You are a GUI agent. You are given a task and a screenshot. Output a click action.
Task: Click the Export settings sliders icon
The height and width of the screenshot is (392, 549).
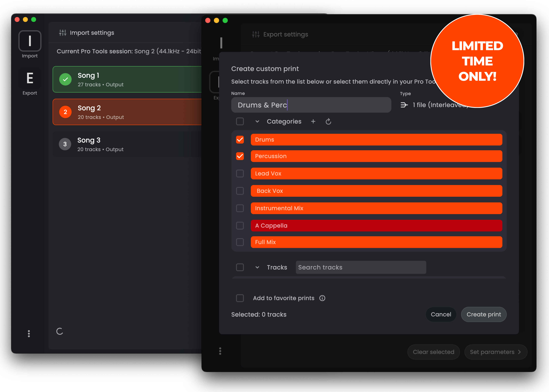(x=256, y=34)
